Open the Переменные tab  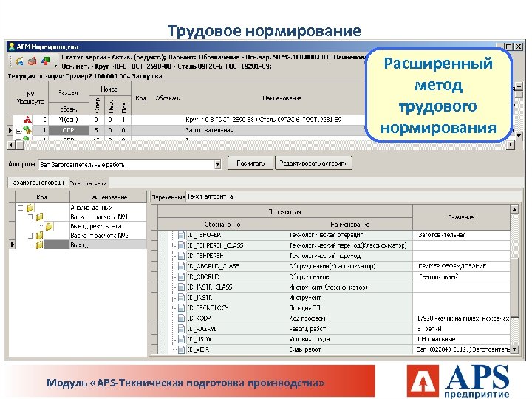pyautogui.click(x=168, y=197)
